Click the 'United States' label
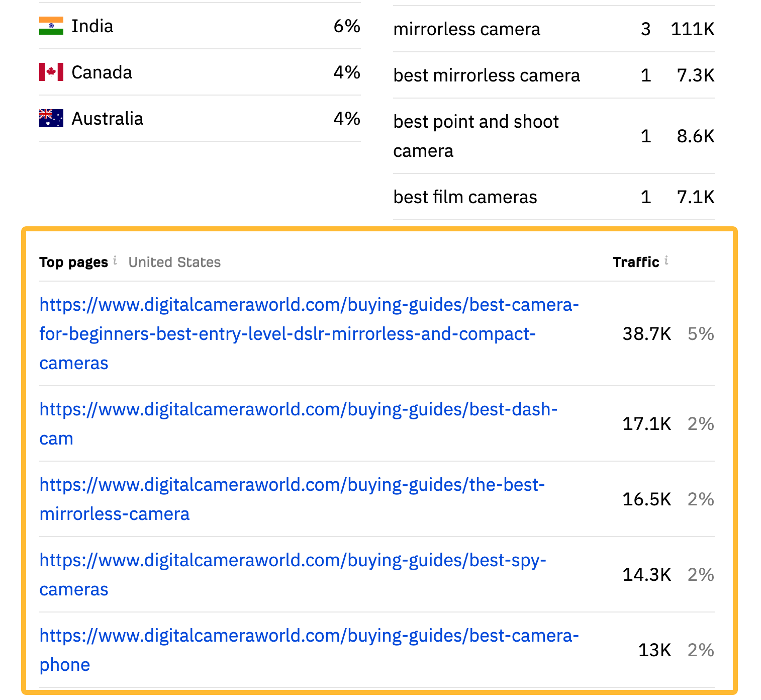The image size is (761, 700). point(174,261)
